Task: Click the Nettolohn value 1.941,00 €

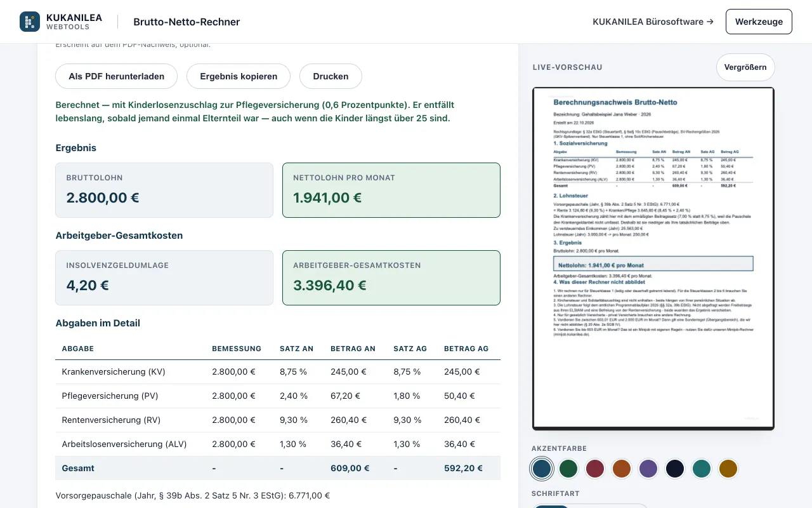Action: (x=327, y=197)
